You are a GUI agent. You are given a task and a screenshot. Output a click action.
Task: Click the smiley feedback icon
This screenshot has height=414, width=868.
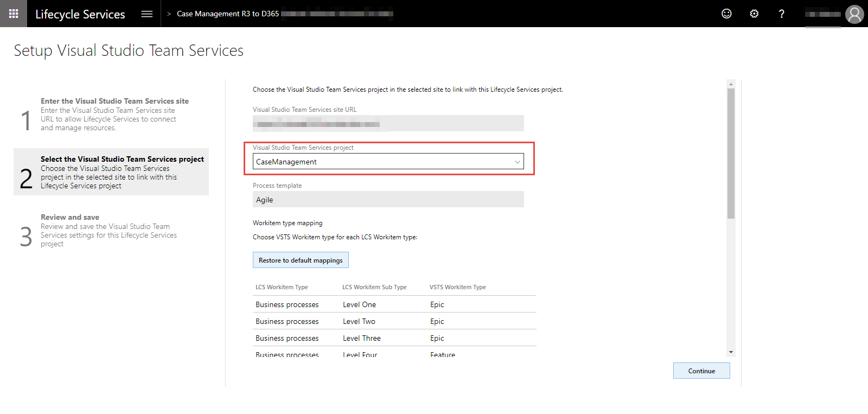726,14
